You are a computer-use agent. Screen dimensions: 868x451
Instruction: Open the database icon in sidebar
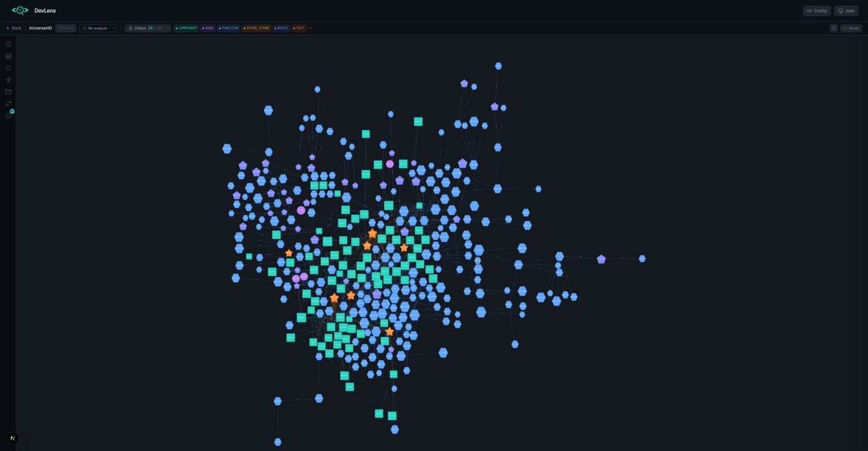[x=8, y=56]
